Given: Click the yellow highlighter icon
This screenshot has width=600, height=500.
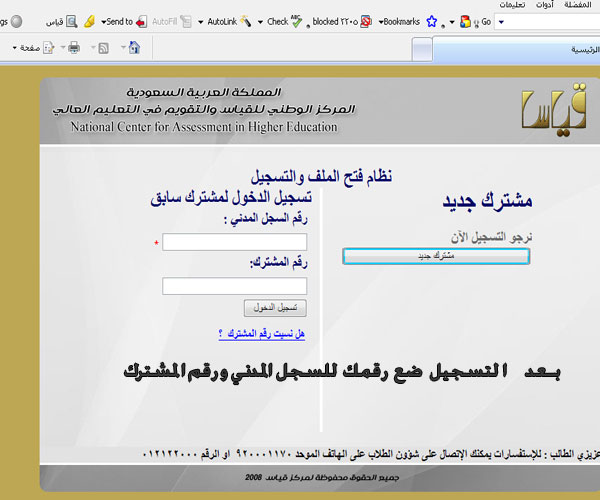Looking at the screenshot, I should (x=90, y=21).
